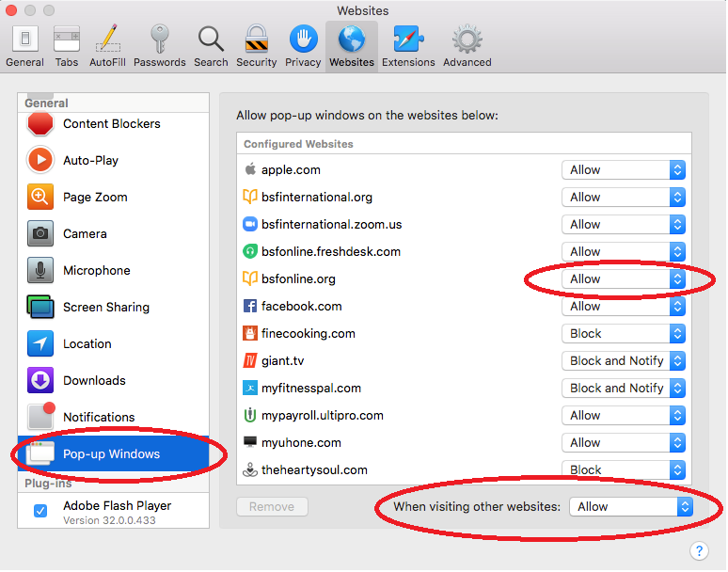The width and height of the screenshot is (728, 572).
Task: Click the giant.tv favicon
Action: pos(250,360)
